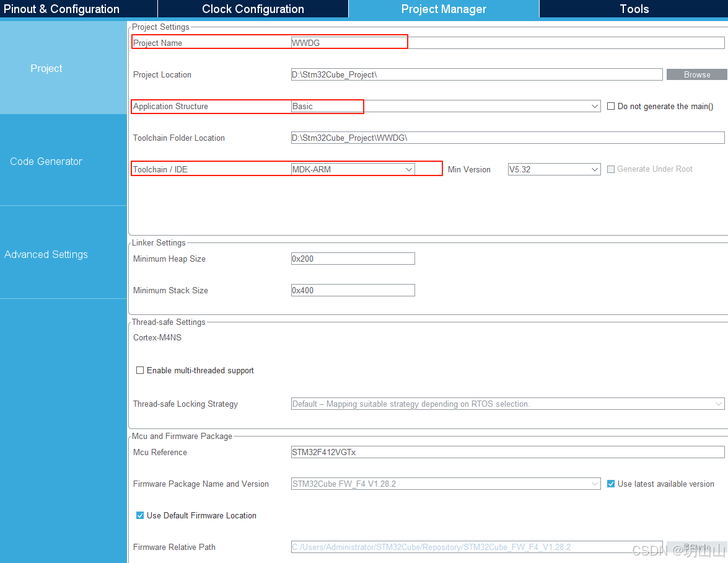The width and height of the screenshot is (728, 563).
Task: Click the Project Settings group title
Action: click(160, 27)
